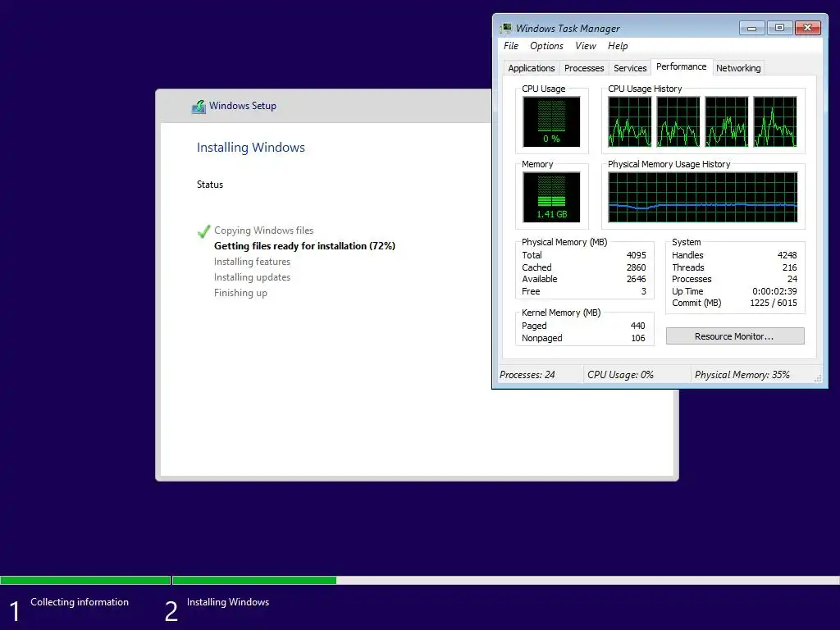Click the Paged kernel memory value 440

(x=637, y=326)
